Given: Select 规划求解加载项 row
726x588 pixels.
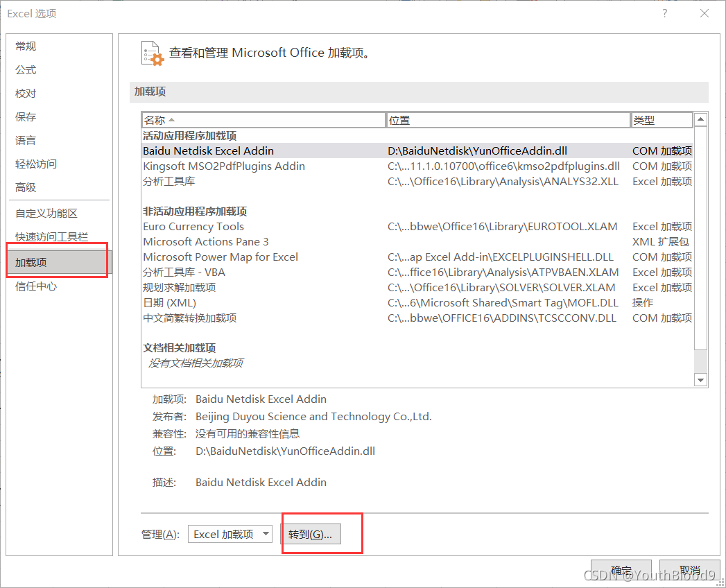Looking at the screenshot, I should click(x=417, y=288).
